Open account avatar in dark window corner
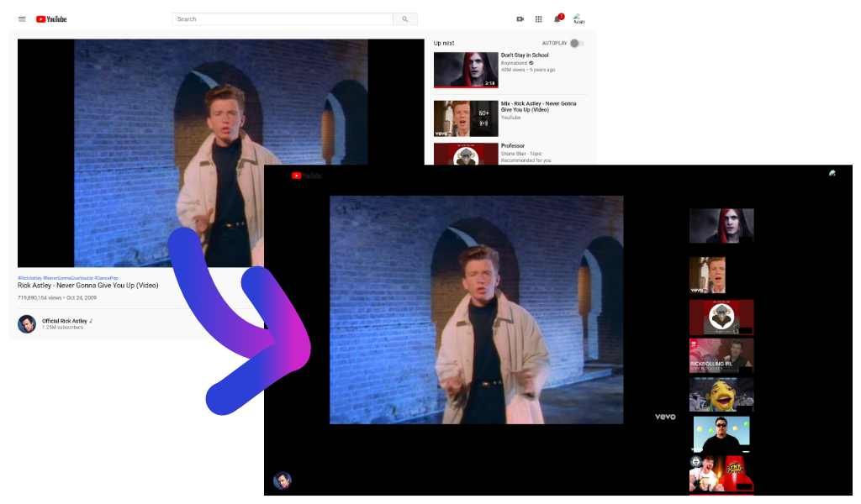861x504 pixels. 832,173
